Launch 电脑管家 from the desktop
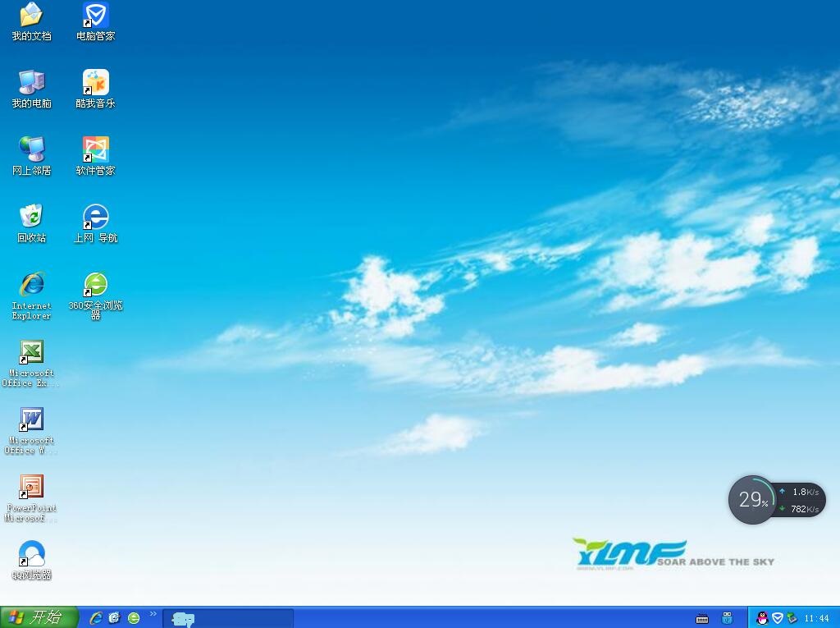 [x=96, y=16]
